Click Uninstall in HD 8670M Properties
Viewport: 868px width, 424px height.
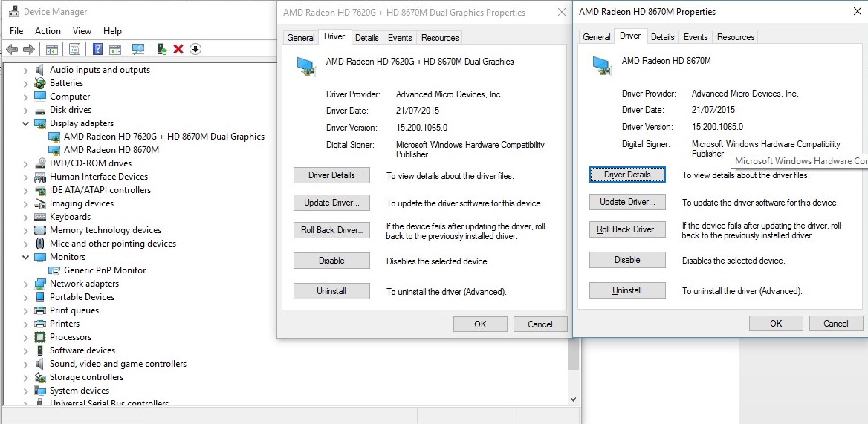[x=627, y=290]
